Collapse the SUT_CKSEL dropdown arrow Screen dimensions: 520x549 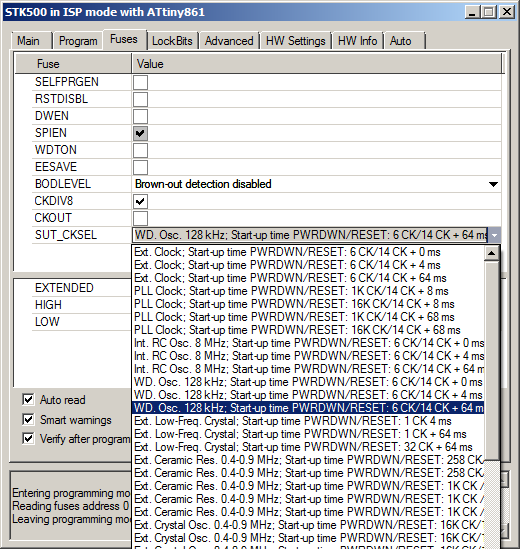point(494,235)
